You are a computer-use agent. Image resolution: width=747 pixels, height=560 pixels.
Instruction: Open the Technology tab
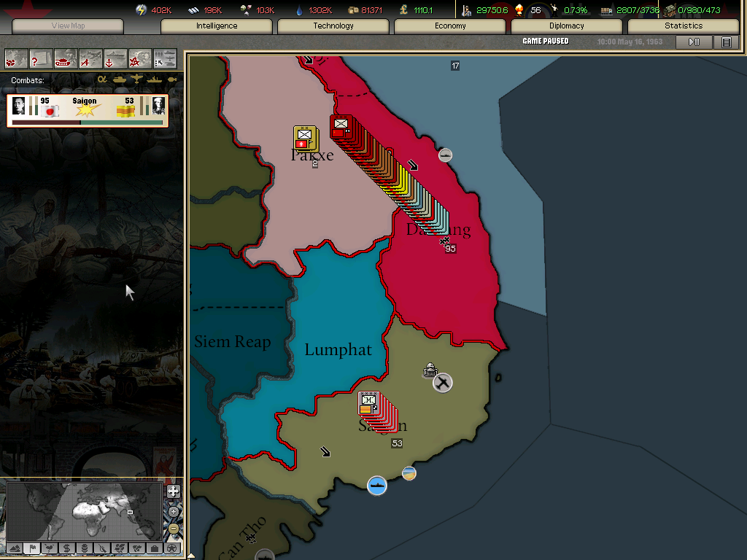(x=333, y=26)
